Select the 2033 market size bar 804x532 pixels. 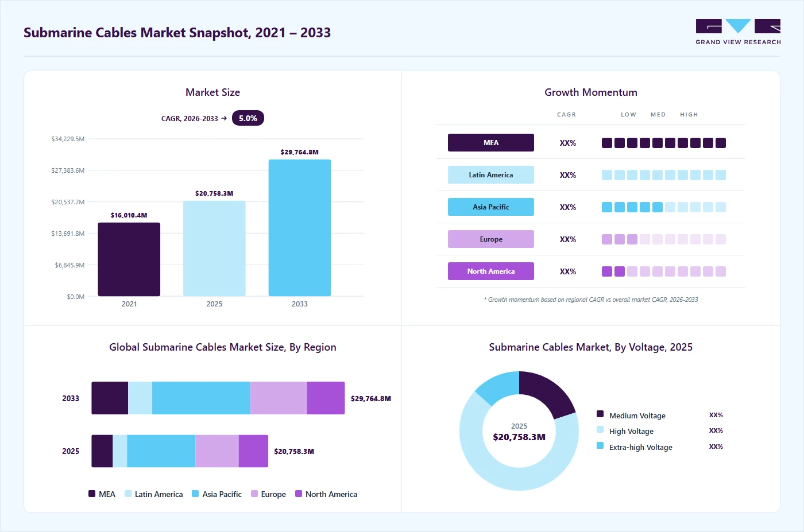[300, 228]
